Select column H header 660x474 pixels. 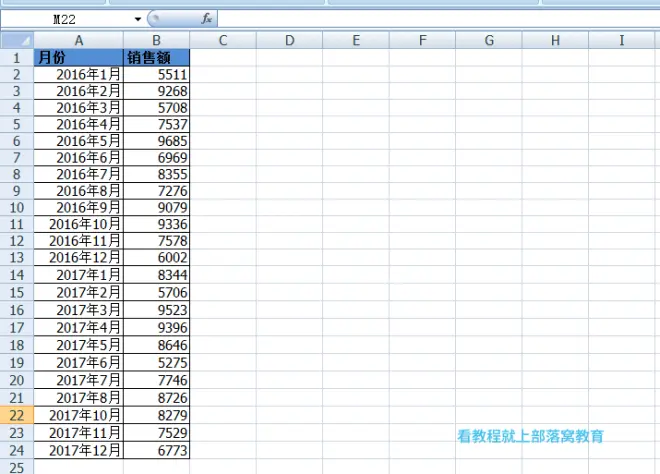point(555,40)
